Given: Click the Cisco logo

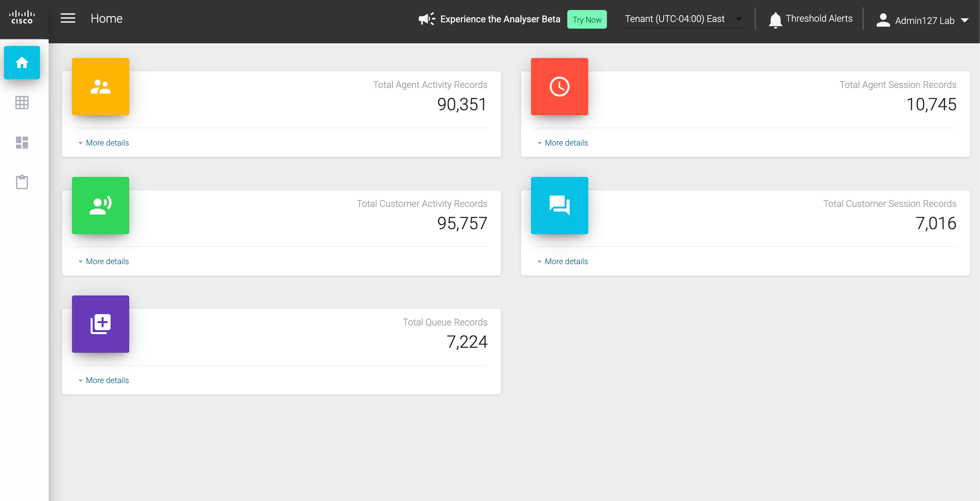Looking at the screenshot, I should [22, 18].
